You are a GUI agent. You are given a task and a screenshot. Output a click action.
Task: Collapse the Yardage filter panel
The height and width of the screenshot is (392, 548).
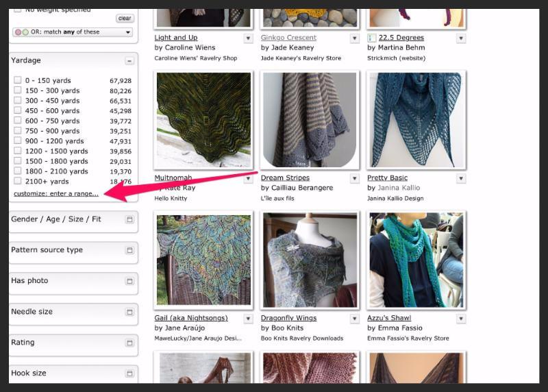tap(129, 61)
